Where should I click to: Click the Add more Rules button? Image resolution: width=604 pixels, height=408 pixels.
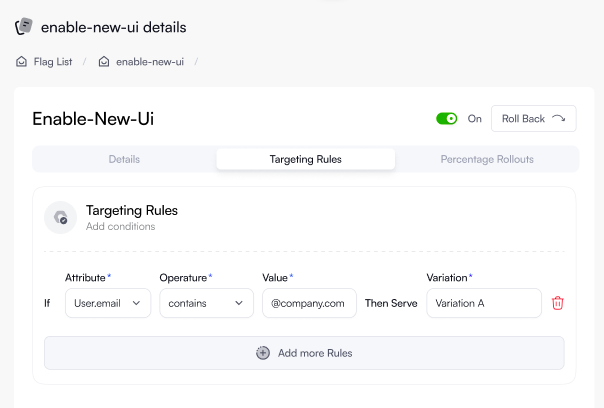(304, 353)
